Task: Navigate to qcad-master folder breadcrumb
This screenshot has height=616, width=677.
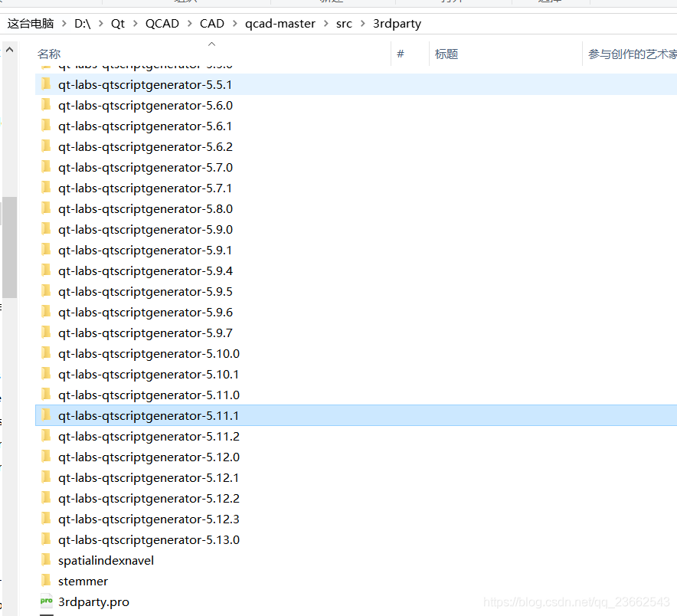Action: (280, 23)
